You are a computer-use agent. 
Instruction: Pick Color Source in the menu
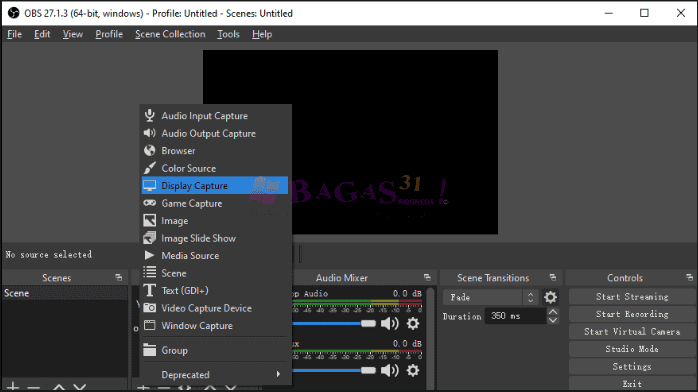(x=215, y=168)
